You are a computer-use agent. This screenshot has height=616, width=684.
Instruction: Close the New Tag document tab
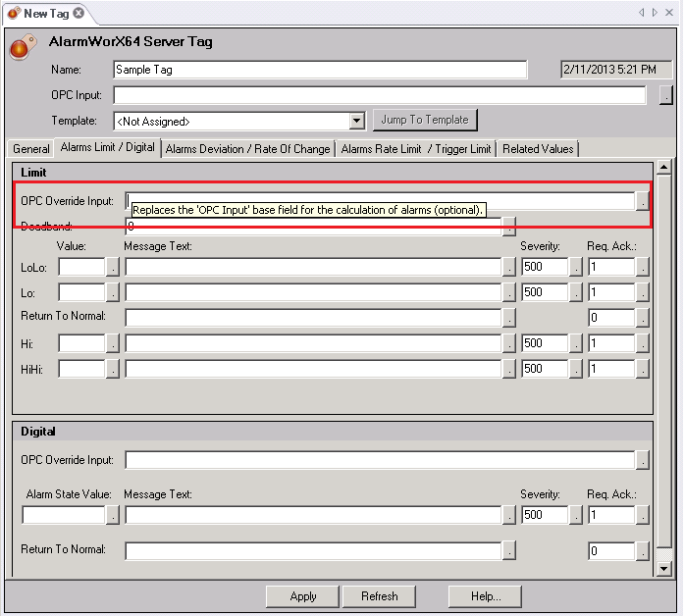click(x=79, y=13)
